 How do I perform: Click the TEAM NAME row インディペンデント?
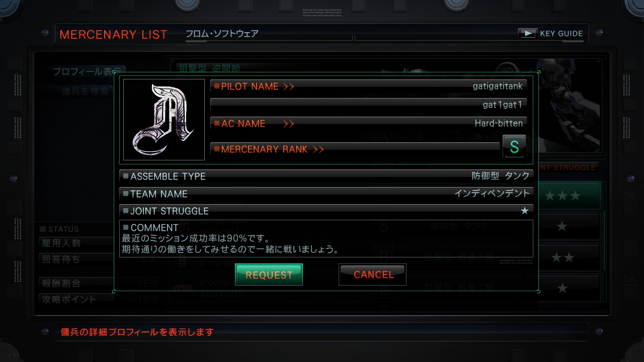pyautogui.click(x=327, y=194)
